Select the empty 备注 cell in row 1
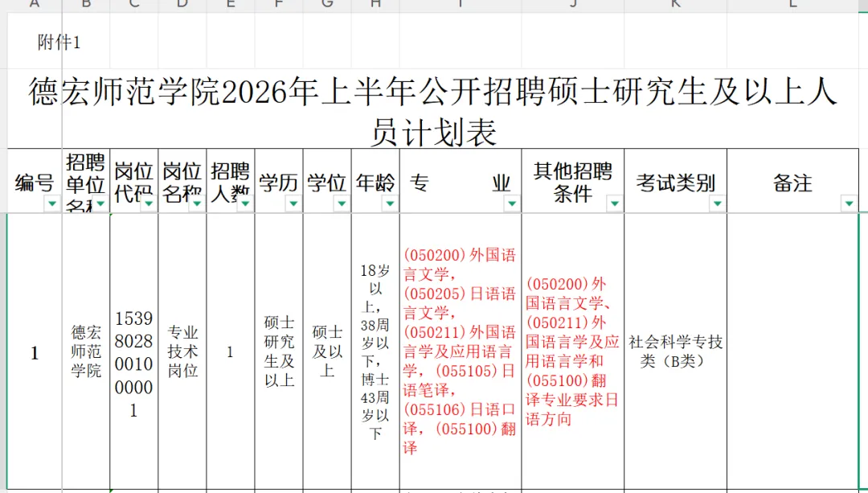Screen dimensions: 868x493 pos(792,351)
